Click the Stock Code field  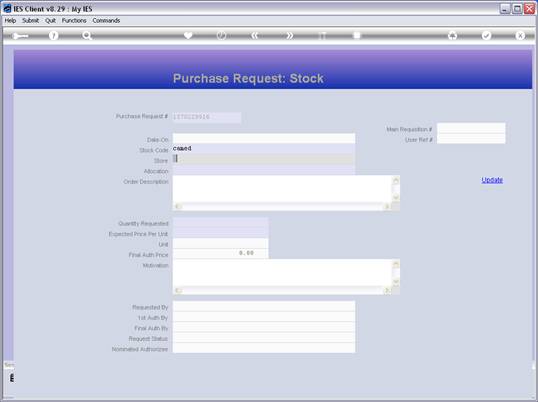tap(264, 149)
